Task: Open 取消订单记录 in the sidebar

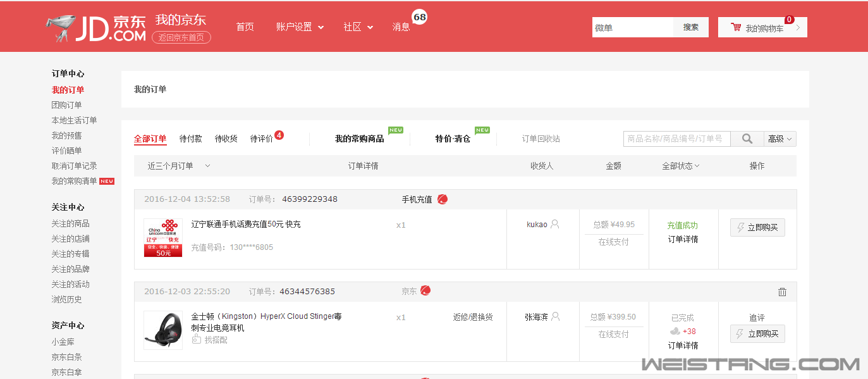Action: pyautogui.click(x=75, y=166)
